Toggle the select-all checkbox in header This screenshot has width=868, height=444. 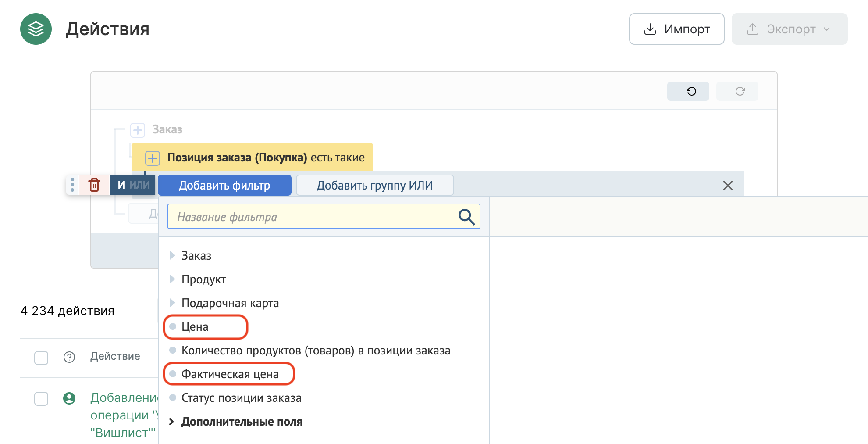click(x=41, y=358)
